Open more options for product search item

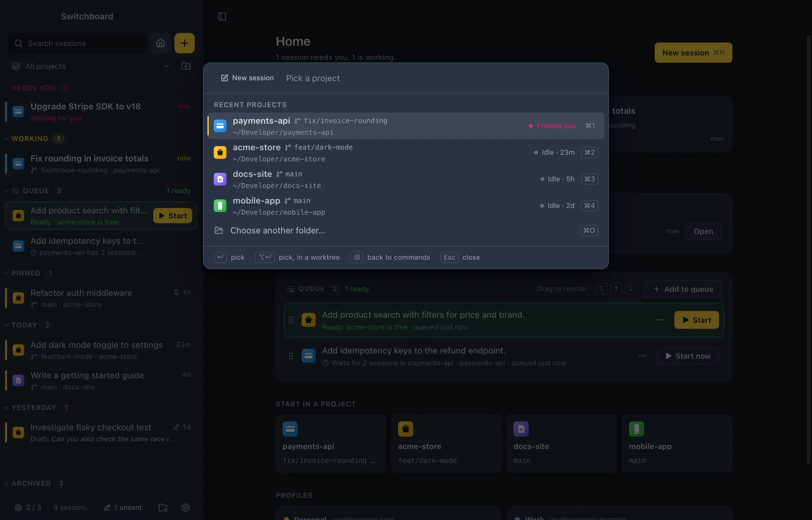(660, 320)
